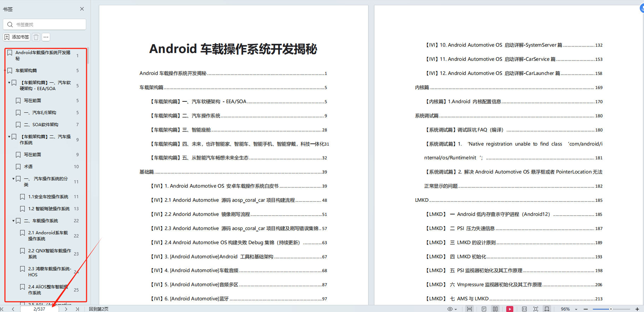
Task: Collapse the 一、汽车操作系统的分类 bookmark node
Action: point(13,178)
